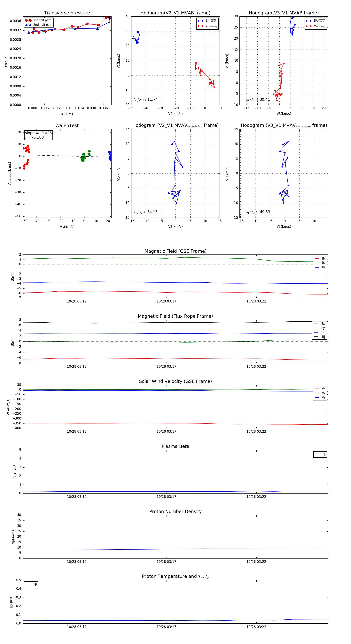This screenshot has height=644, width=351.
Task: Select "Magnetic Field (GSE Frame)" title
Action: point(175,251)
